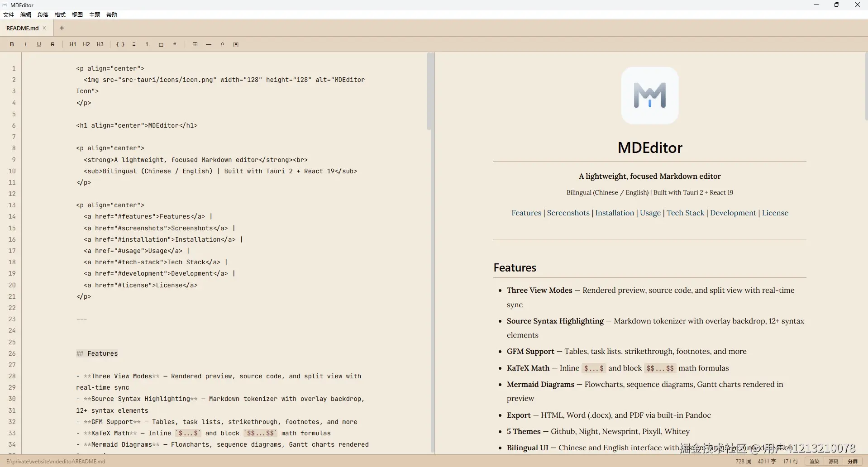This screenshot has height=467, width=868.
Task: Click the 4011 字 character count
Action: pos(767,462)
